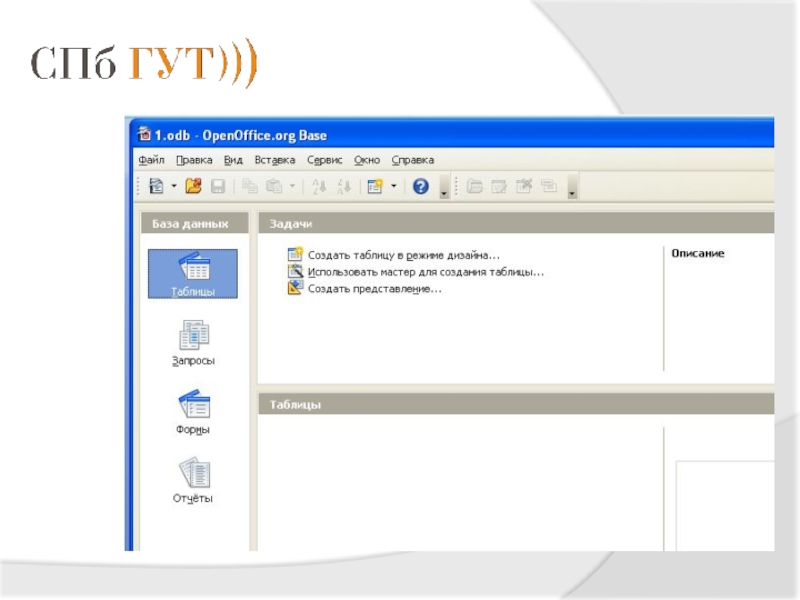
Task: Open dropdown arrow beside Form icon
Action: click(x=393, y=186)
